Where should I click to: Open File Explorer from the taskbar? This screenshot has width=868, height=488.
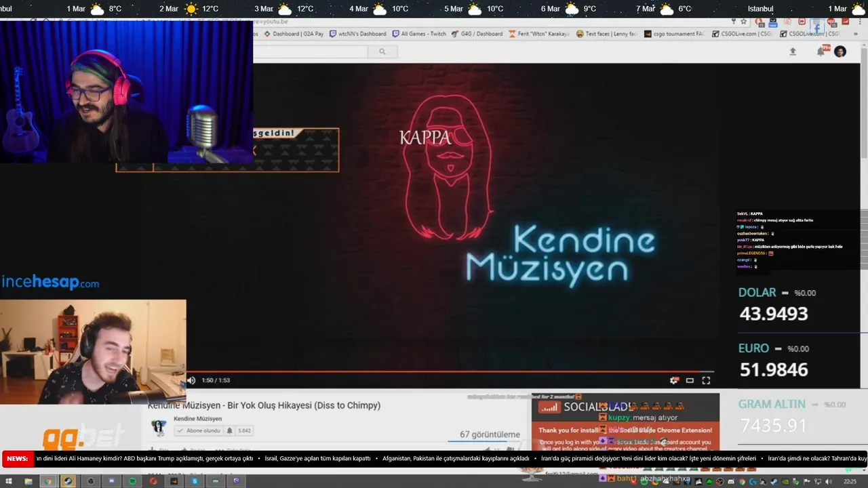(28, 481)
